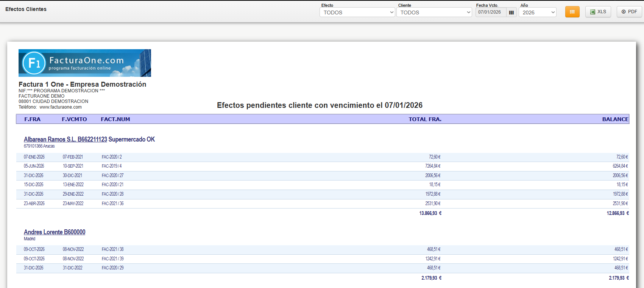Open the Albarean Ramos S.L. B662211123 client link
644x288 pixels.
click(x=65, y=139)
